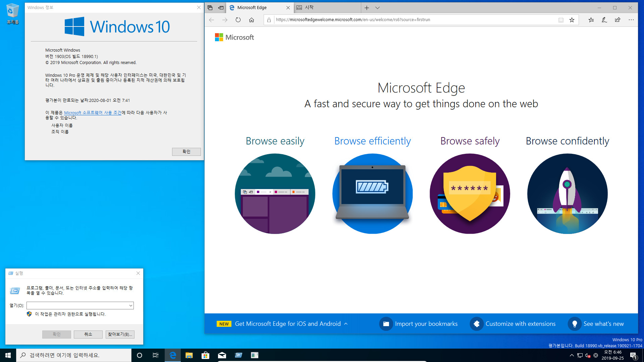
Task: Open the Browse safely heading
Action: pos(470,141)
